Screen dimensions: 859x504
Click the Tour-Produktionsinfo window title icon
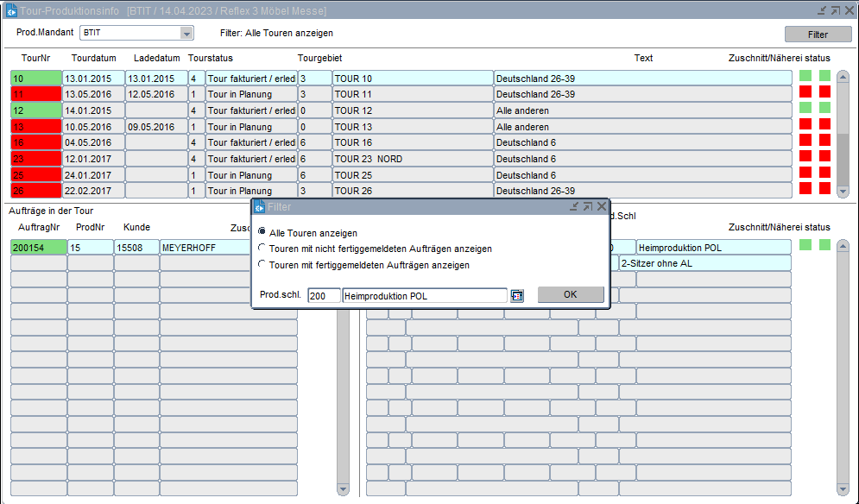(9, 10)
